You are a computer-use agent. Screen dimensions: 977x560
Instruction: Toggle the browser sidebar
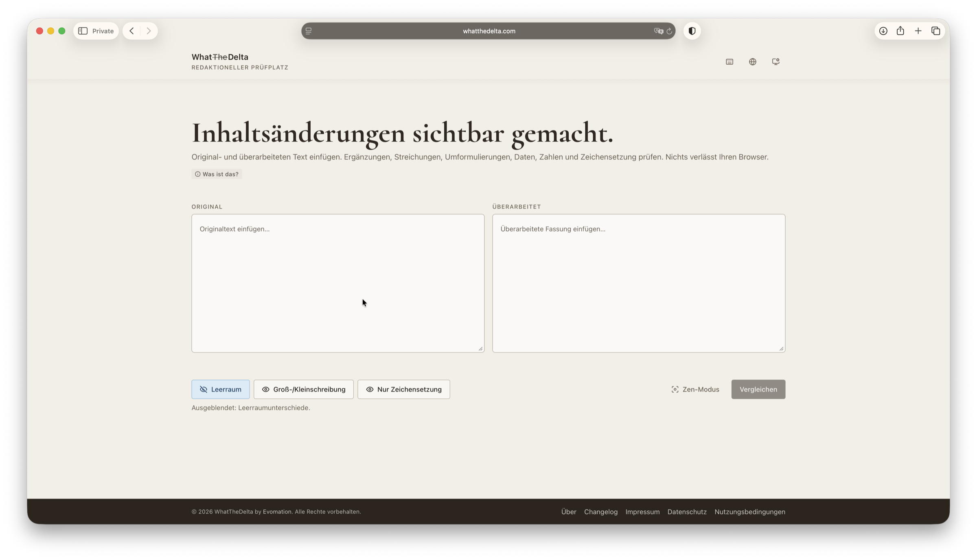[x=83, y=31]
